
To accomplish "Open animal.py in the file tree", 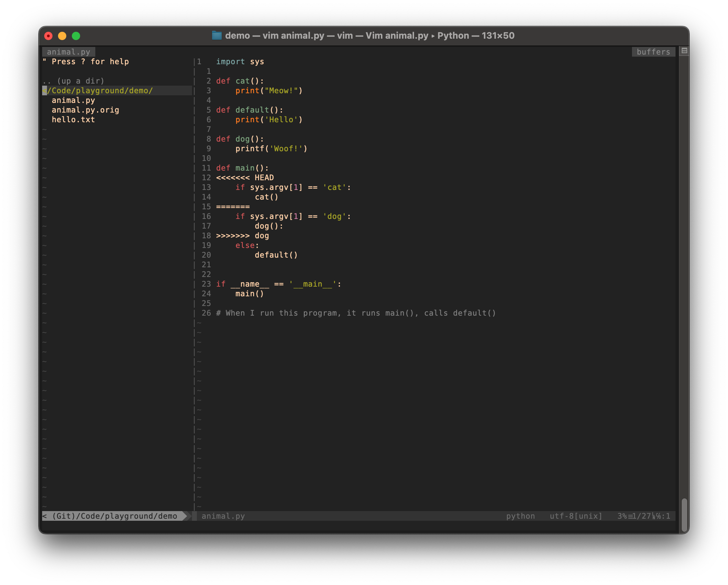I will coord(73,100).
